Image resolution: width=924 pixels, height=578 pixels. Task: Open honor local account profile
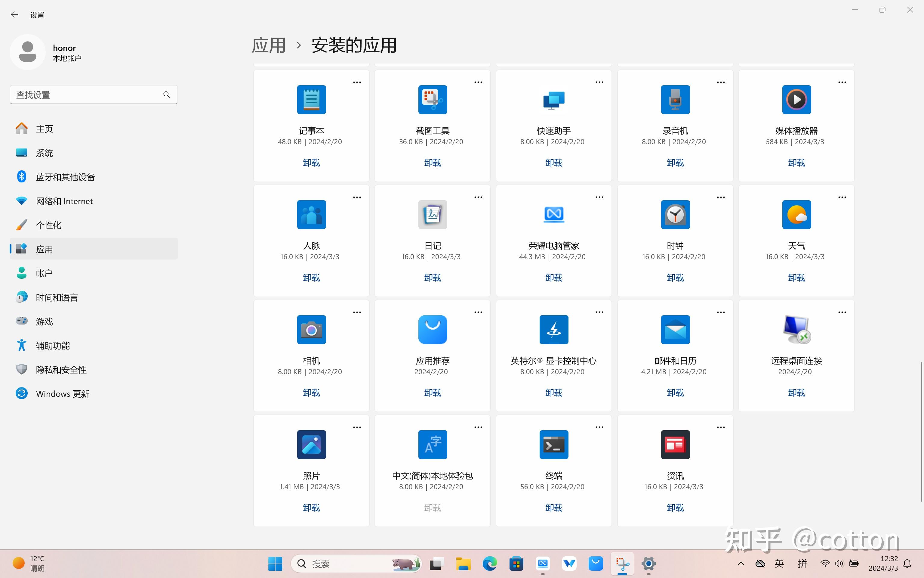[x=46, y=52]
